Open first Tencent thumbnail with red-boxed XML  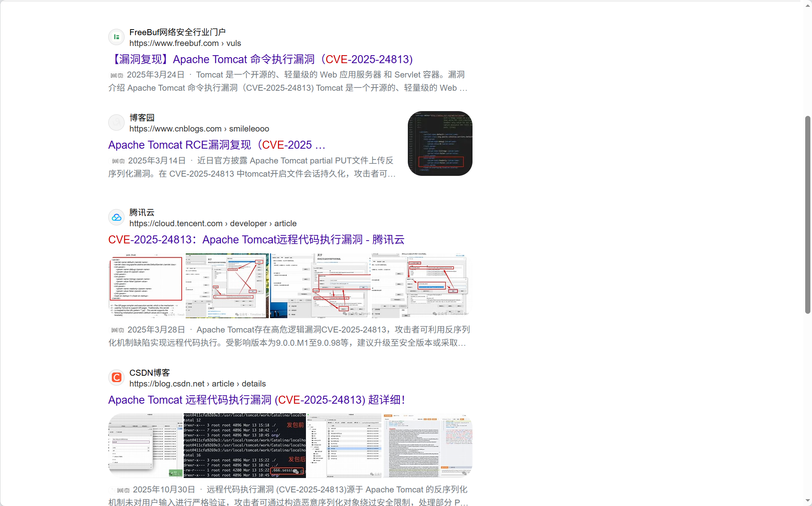[x=147, y=285]
